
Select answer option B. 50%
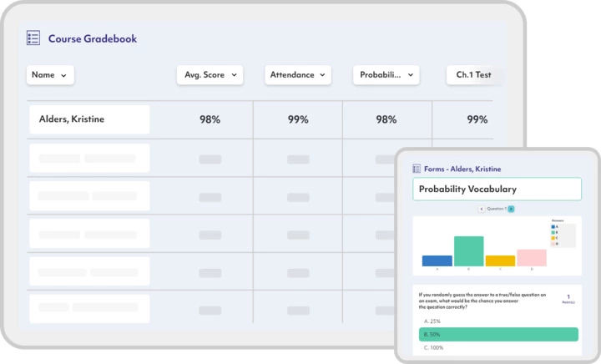497,334
